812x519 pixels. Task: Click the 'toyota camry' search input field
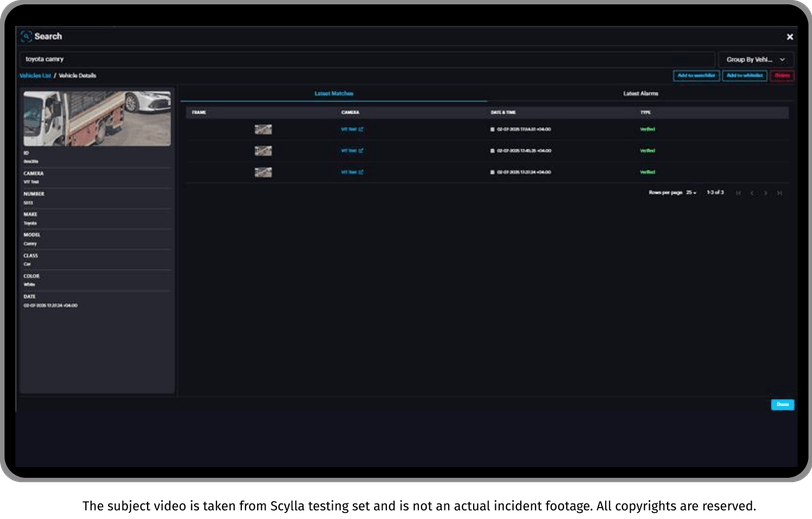point(367,59)
